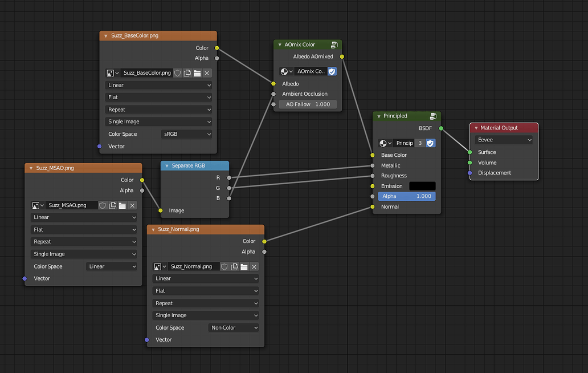Click Displacement socket on Material Output

tap(470, 173)
